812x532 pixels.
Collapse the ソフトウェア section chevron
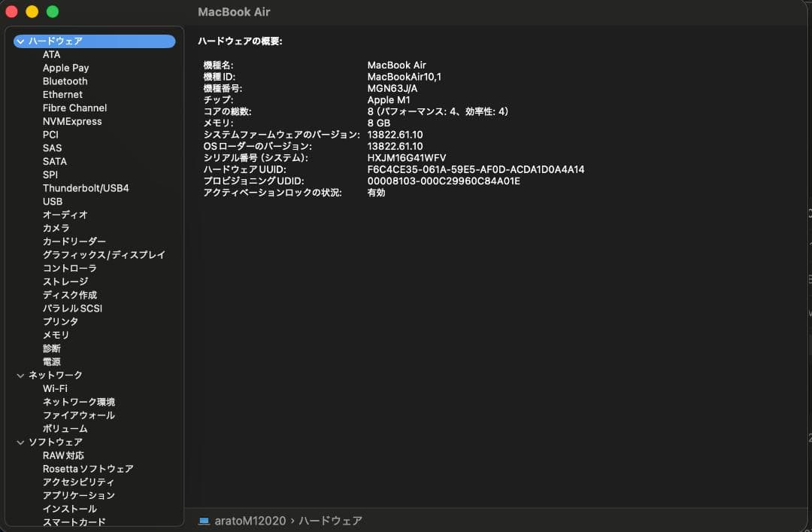(21, 442)
